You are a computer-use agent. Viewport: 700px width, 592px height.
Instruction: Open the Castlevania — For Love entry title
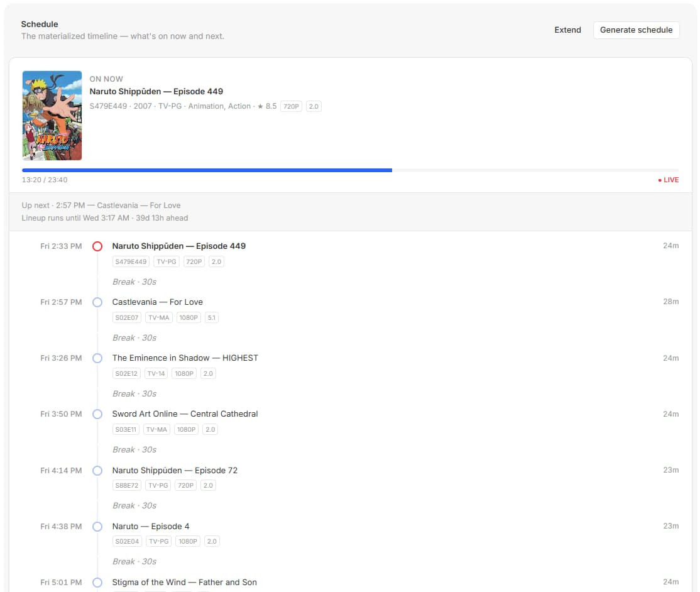click(157, 302)
